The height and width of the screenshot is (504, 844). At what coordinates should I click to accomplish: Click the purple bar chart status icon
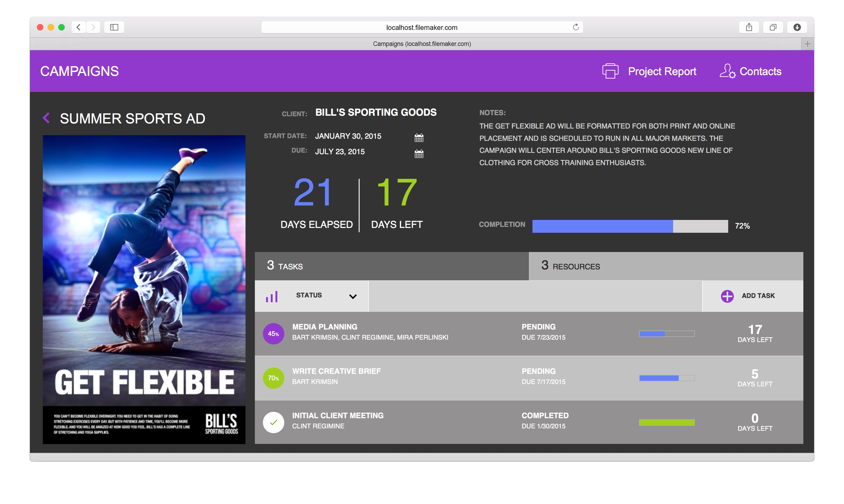click(272, 296)
